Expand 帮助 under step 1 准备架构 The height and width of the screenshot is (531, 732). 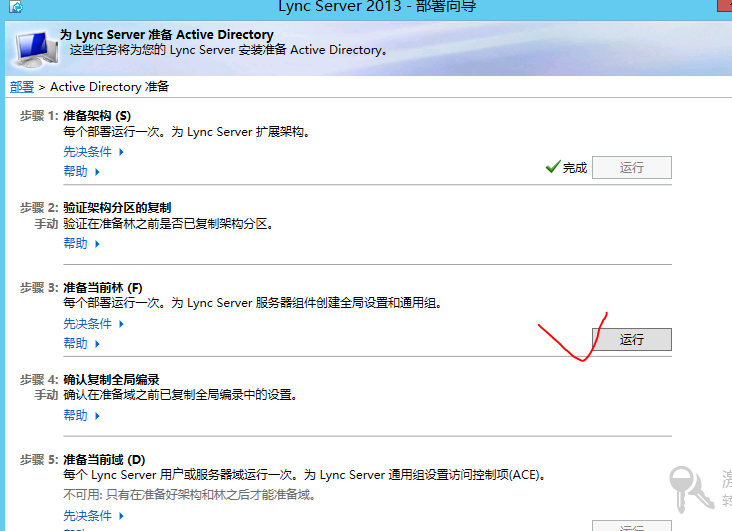coord(82,171)
